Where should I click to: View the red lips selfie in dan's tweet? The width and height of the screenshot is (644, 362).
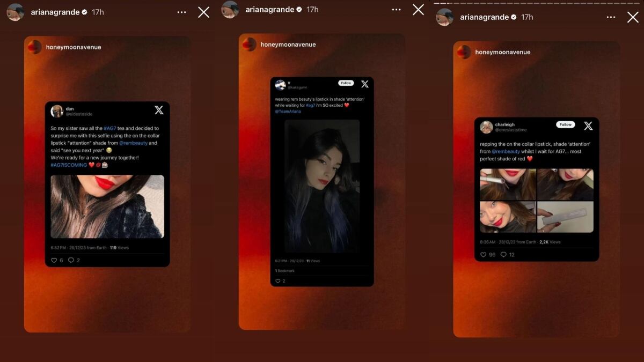[107, 206]
